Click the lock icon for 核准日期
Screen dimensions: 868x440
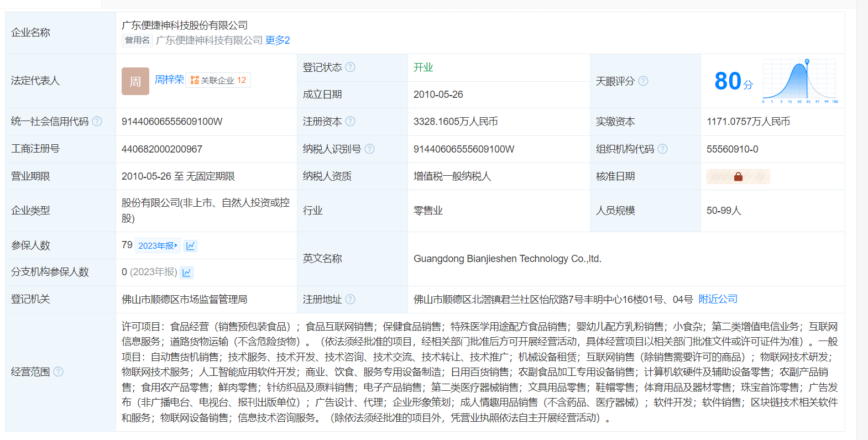(x=738, y=177)
